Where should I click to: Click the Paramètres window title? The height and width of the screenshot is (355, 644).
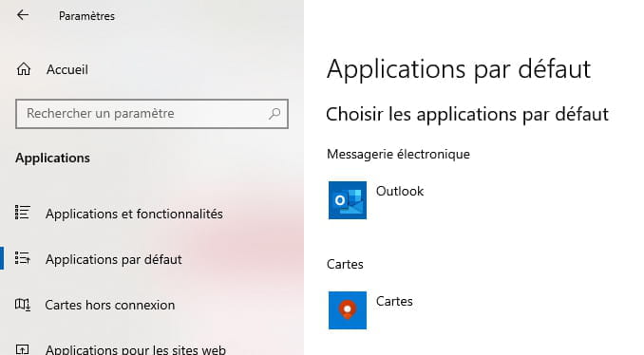86,16
